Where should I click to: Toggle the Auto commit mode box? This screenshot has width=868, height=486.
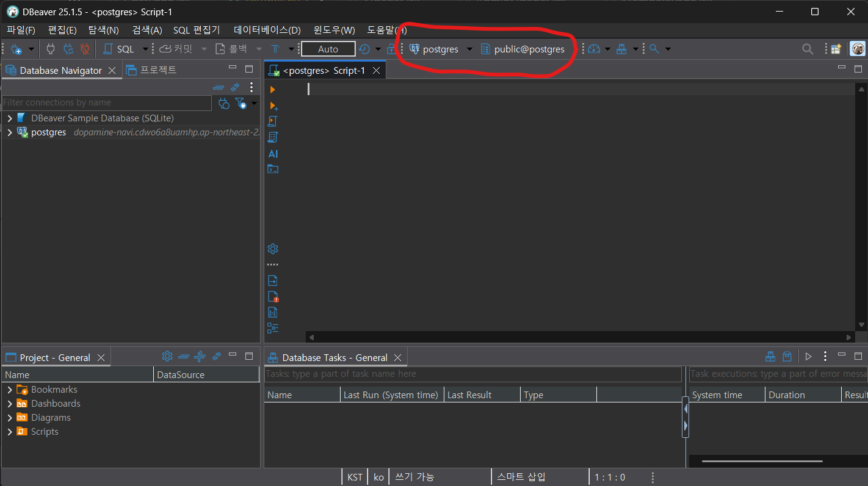[328, 49]
